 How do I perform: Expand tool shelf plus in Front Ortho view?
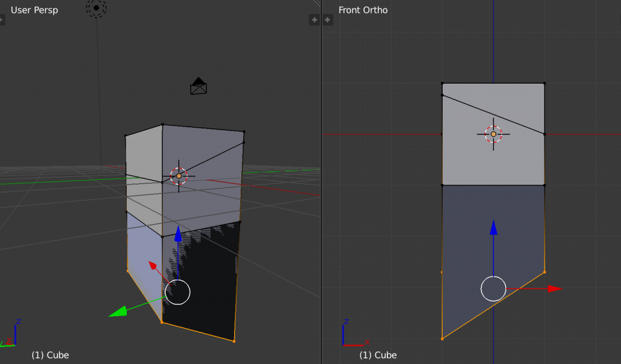327,20
